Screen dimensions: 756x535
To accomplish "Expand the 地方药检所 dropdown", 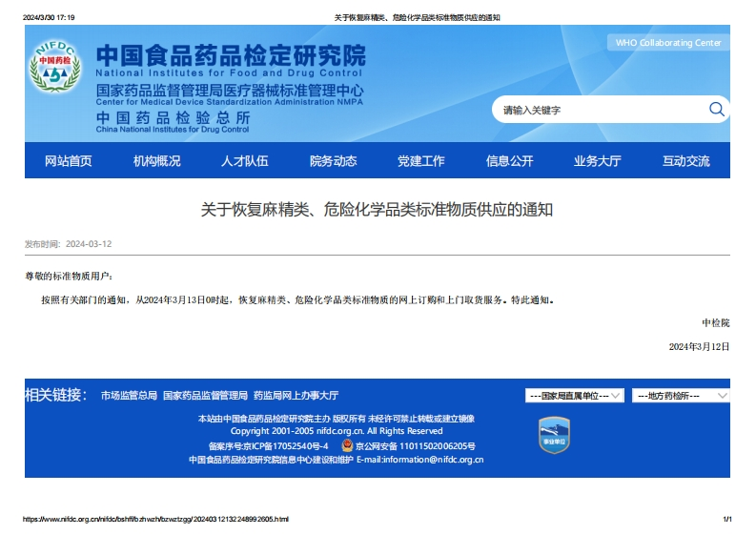I will 681,395.
